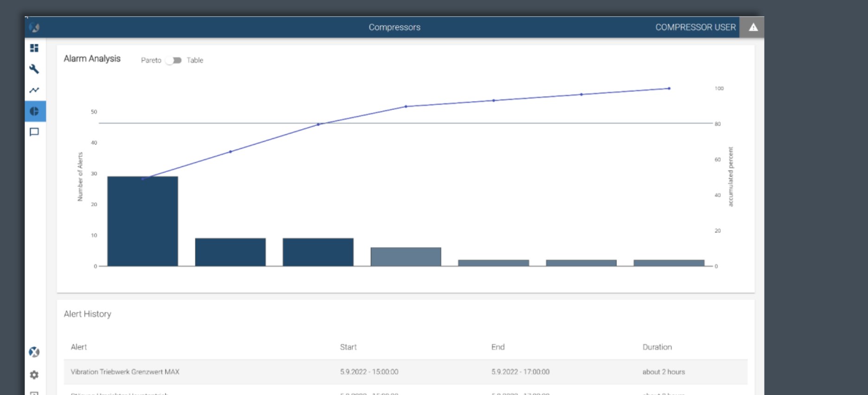Click the app logo in top-left header
The height and width of the screenshot is (395, 868).
pos(34,27)
